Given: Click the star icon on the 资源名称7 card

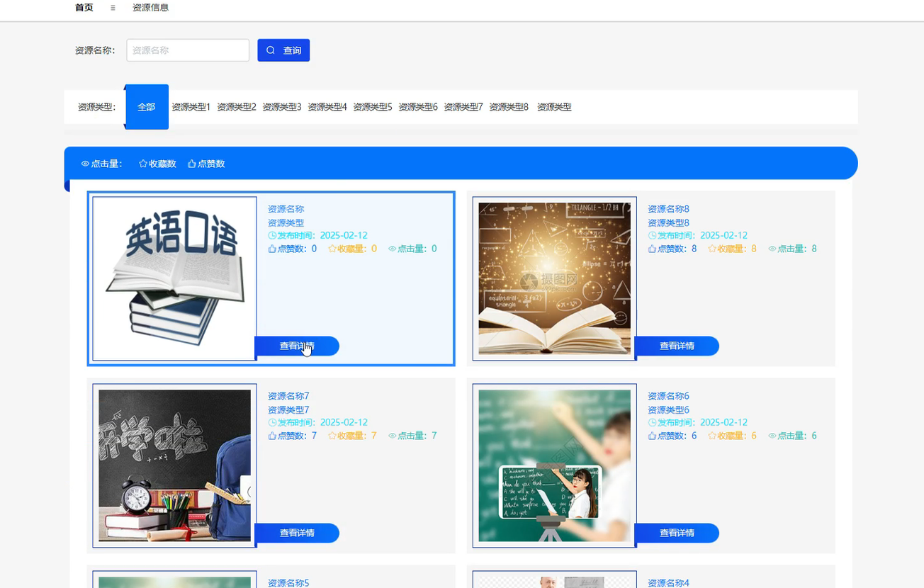Looking at the screenshot, I should click(x=332, y=436).
